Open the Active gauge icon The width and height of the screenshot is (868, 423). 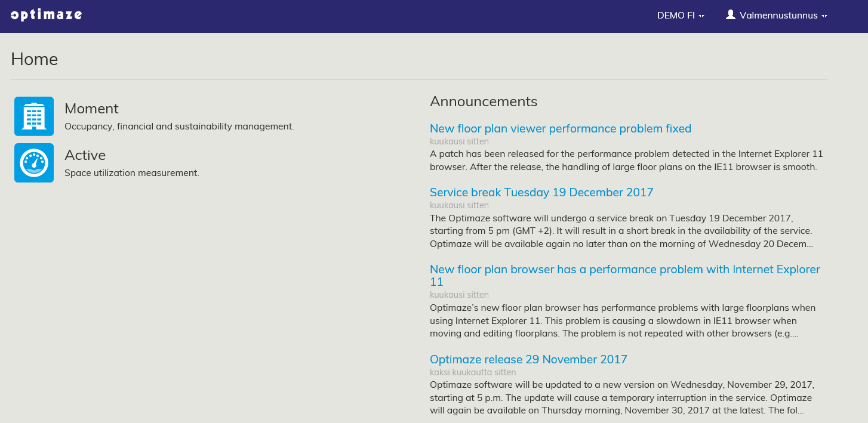coord(34,163)
